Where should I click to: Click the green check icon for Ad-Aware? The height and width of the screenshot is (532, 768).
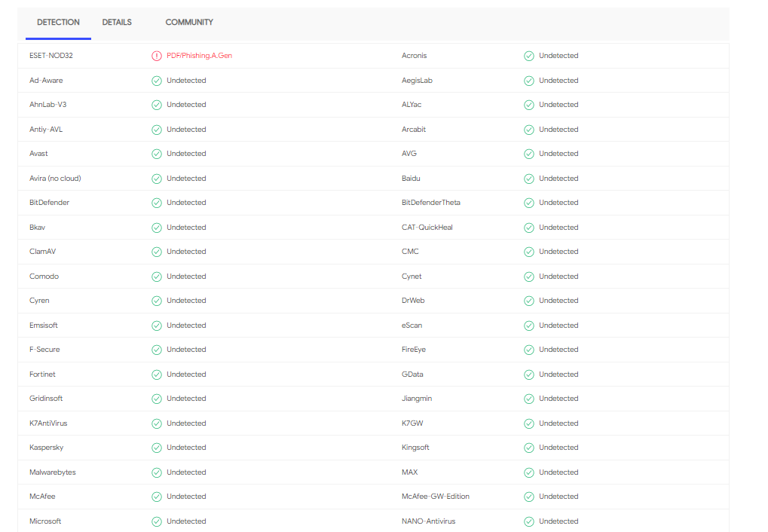pos(156,81)
